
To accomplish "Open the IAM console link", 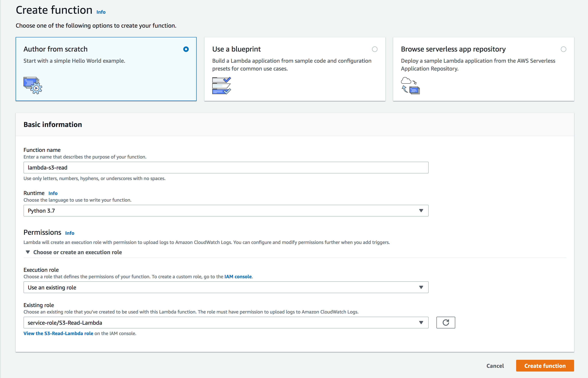I will (x=238, y=276).
